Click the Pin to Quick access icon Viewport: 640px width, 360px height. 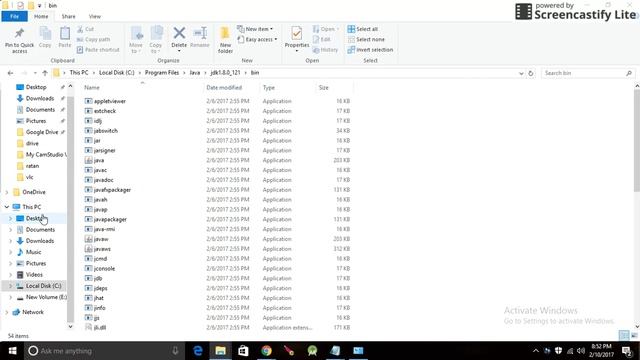[x=19, y=33]
